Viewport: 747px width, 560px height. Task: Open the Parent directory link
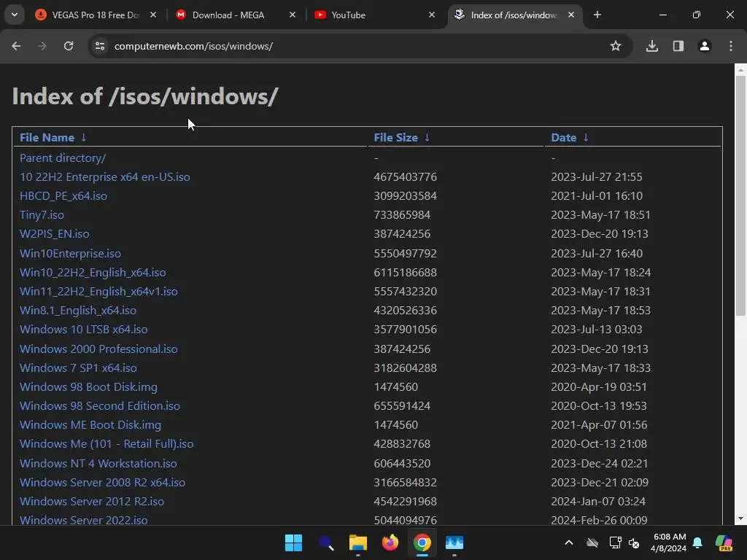[63, 158]
